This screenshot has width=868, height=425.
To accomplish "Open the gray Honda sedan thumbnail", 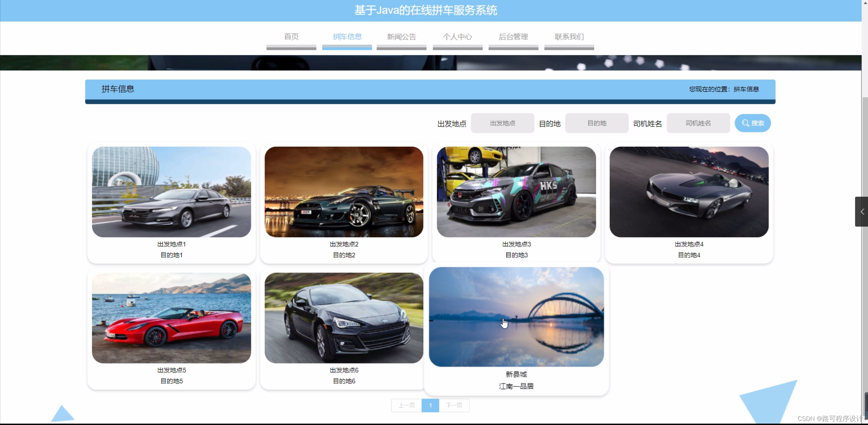I will [x=171, y=192].
